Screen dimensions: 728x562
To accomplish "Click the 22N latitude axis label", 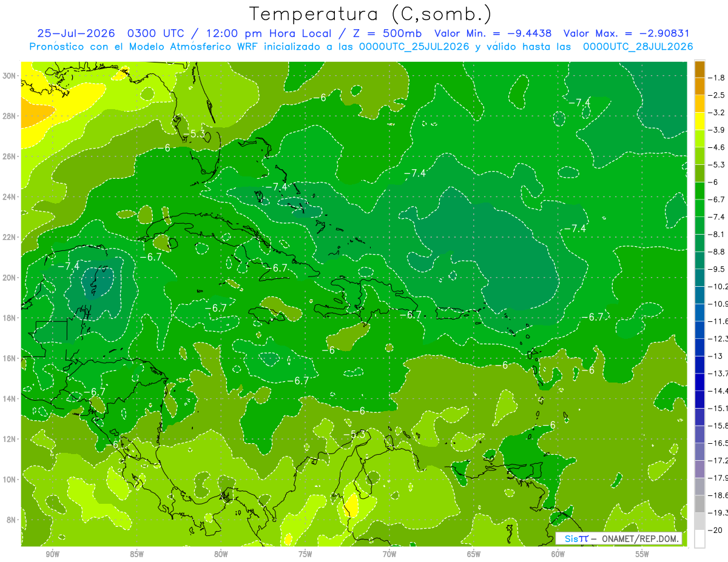I will (x=10, y=237).
